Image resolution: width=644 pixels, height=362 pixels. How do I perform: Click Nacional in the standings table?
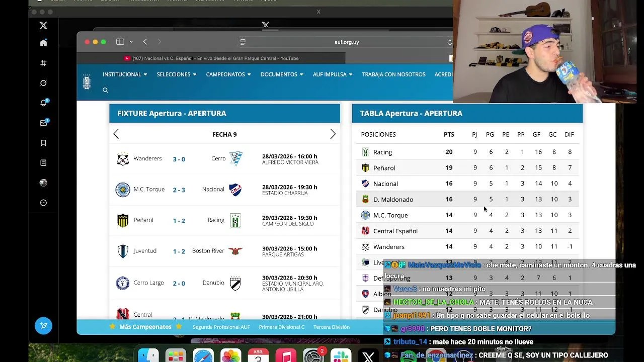coord(385,184)
